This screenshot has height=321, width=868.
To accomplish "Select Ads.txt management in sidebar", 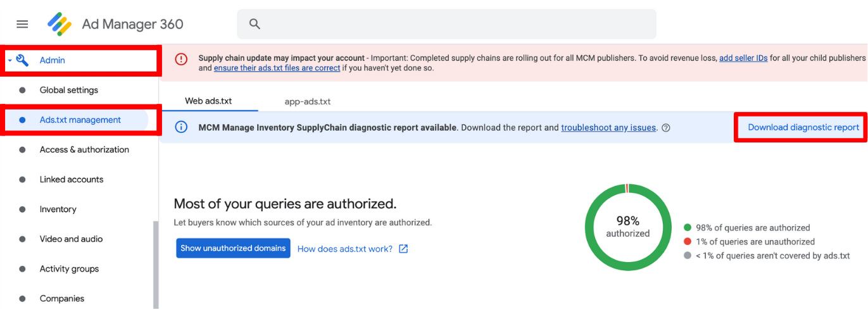I will (80, 120).
